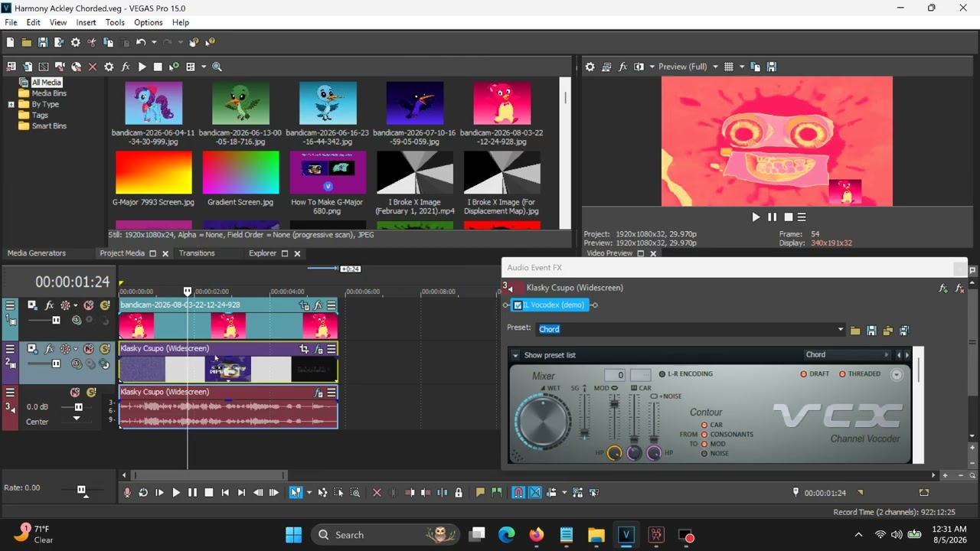Viewport: 980px width, 551px height.
Task: Switch to the Transitions tab
Action: 197,253
